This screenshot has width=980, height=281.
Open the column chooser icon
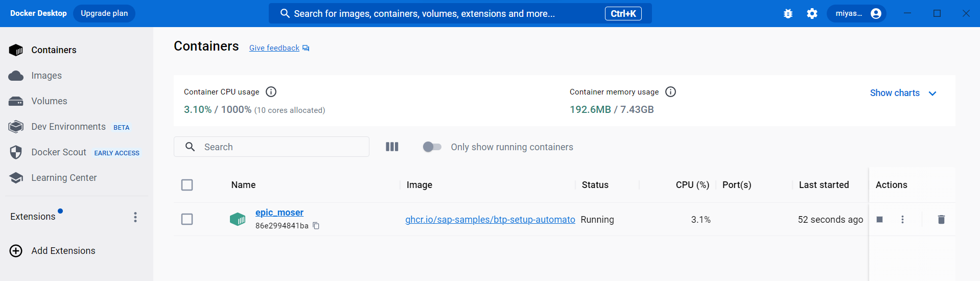392,147
